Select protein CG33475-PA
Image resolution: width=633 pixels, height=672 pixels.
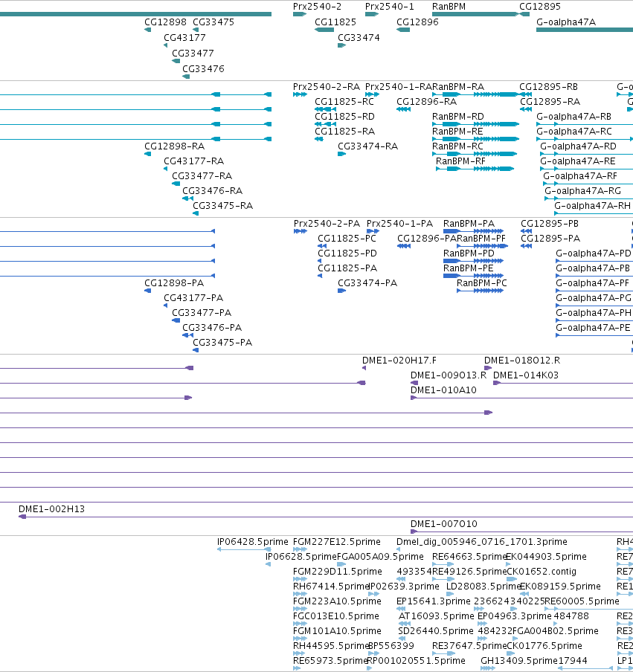(222, 343)
